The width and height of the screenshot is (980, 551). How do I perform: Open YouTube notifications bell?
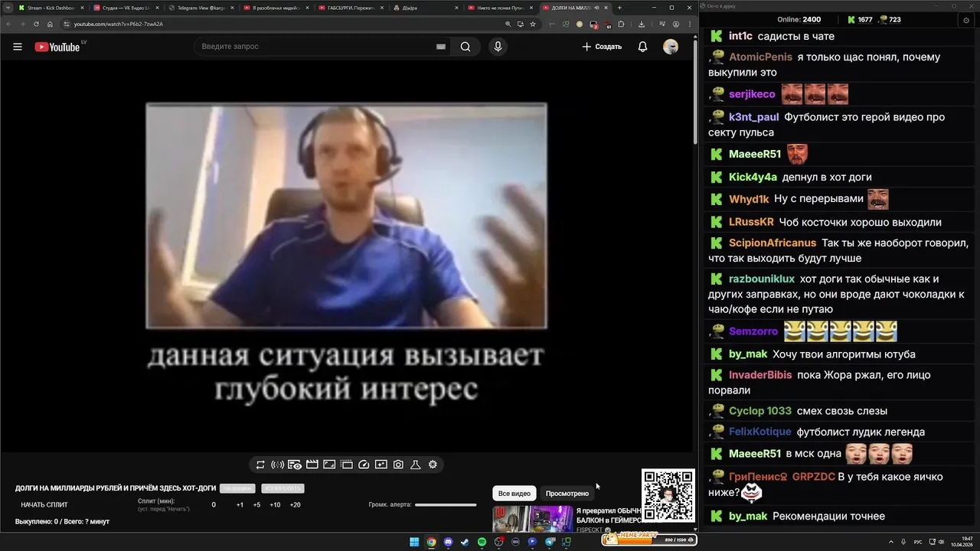(x=643, y=47)
